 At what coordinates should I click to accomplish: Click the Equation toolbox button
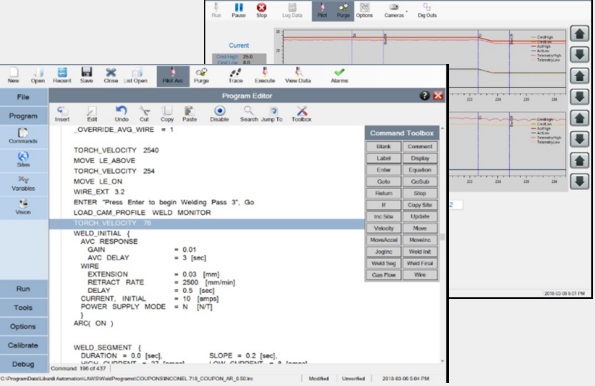click(x=420, y=170)
